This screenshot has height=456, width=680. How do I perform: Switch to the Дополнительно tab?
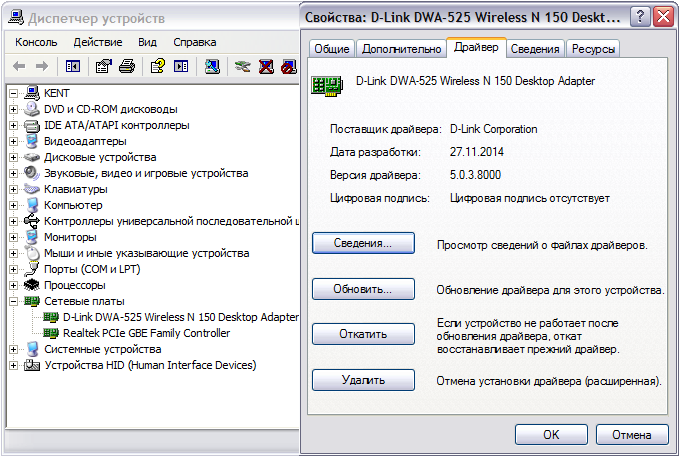pyautogui.click(x=402, y=49)
